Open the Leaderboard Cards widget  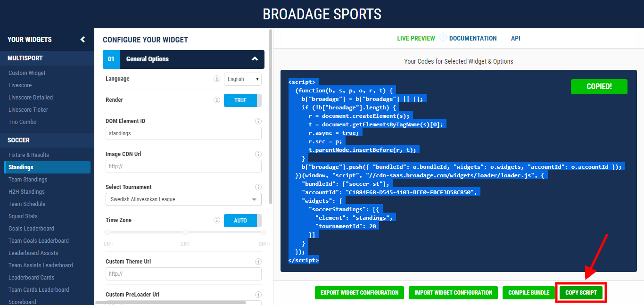[31, 278]
